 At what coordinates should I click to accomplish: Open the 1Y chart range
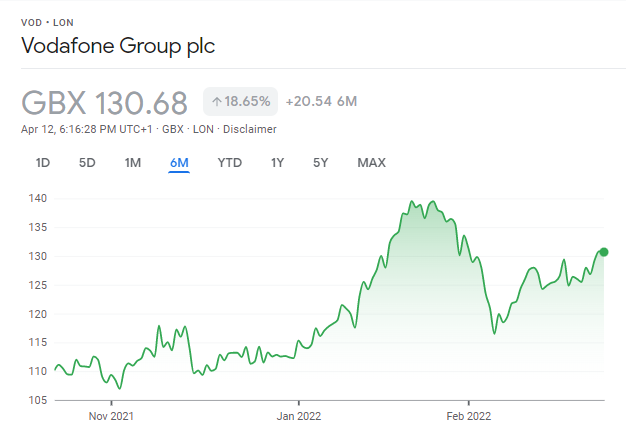point(277,163)
